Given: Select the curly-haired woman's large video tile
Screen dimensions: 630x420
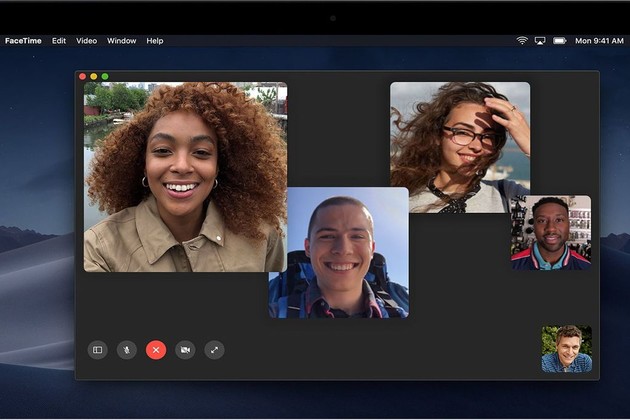Looking at the screenshot, I should [185, 177].
